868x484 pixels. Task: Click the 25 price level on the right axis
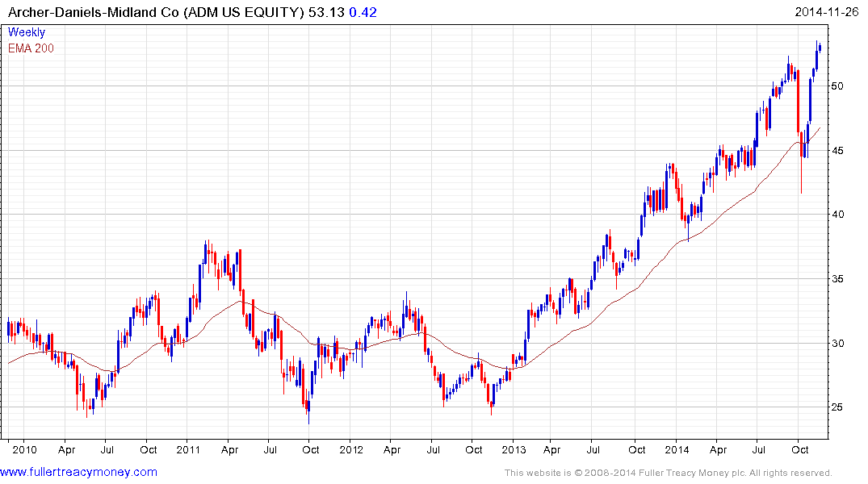[840, 407]
